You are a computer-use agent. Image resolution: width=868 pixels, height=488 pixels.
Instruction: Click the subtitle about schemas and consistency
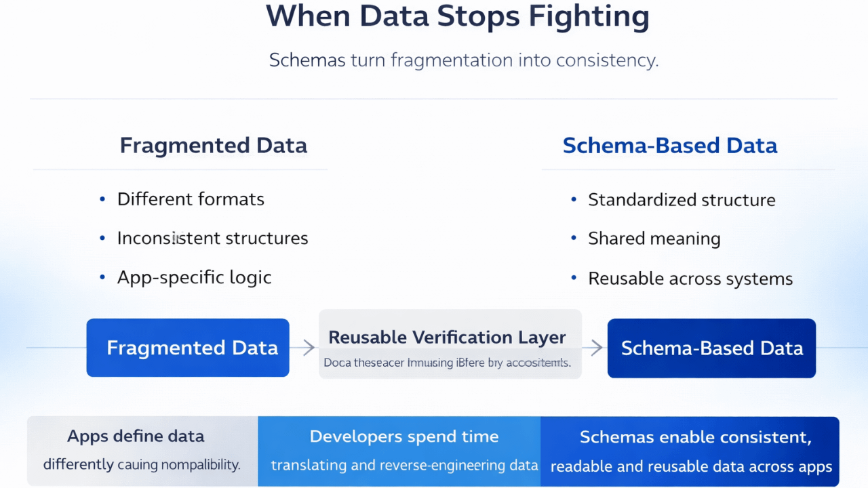click(x=464, y=60)
